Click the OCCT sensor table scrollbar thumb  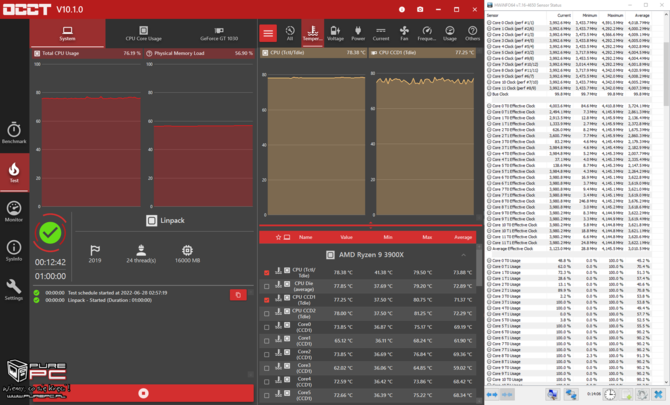[479, 267]
